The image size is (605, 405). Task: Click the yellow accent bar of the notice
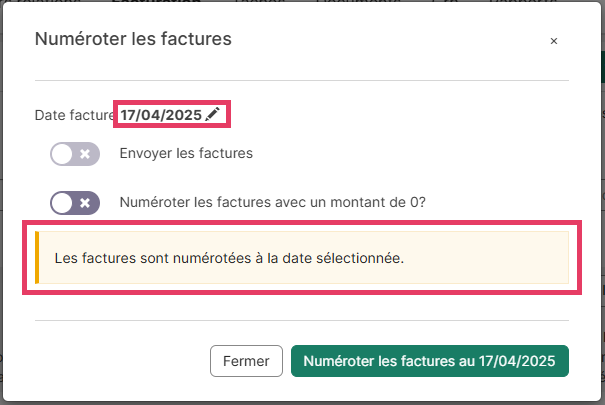(x=37, y=258)
